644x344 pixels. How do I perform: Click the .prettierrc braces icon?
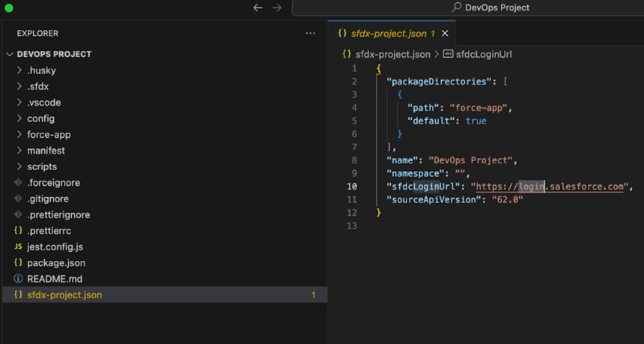(x=18, y=231)
